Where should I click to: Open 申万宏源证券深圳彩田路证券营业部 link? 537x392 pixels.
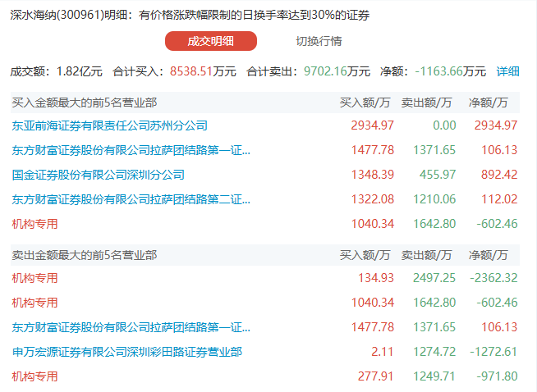pos(127,352)
